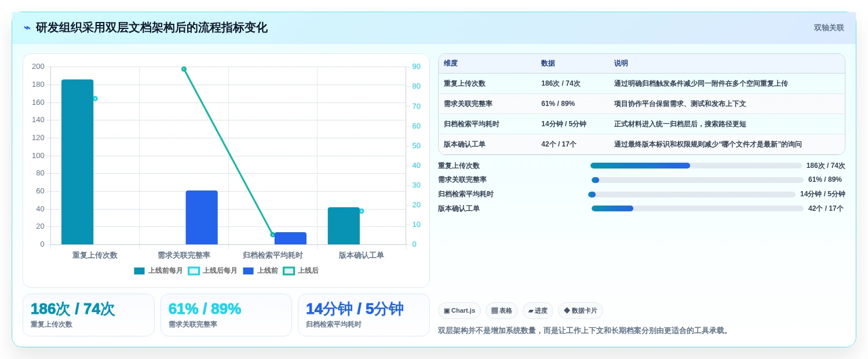The height and width of the screenshot is (359, 868).
Task: Click the 重复上传次数 teal bar in the chart
Action: [x=77, y=162]
